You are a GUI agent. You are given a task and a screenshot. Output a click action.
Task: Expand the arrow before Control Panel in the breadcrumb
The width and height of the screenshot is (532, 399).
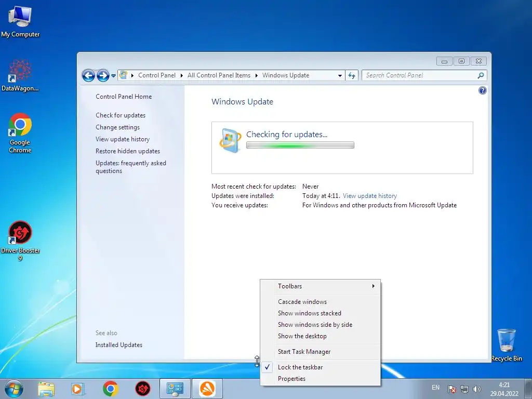click(x=132, y=75)
